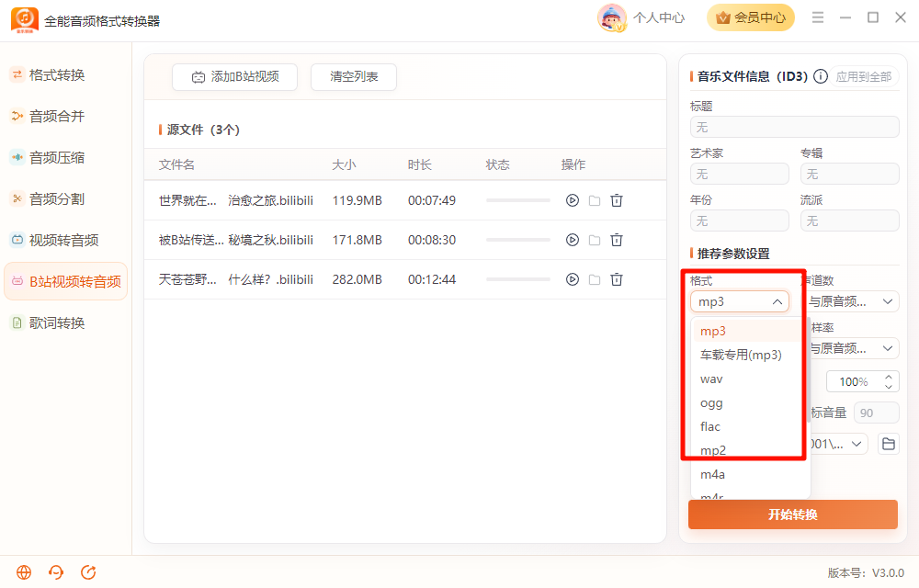Image resolution: width=919 pixels, height=588 pixels.
Task: Click the 艺术家 input field
Action: pyautogui.click(x=740, y=174)
